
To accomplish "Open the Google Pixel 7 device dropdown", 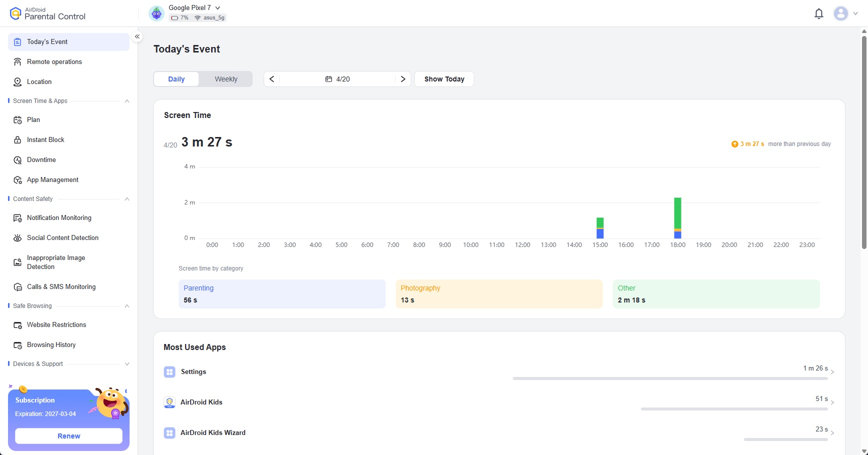I will coord(218,8).
